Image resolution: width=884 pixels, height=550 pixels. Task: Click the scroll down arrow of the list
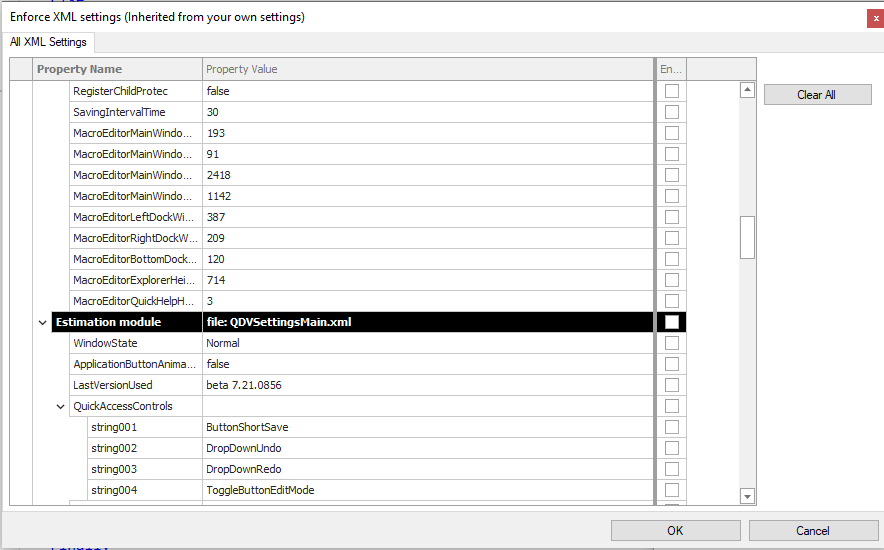(747, 496)
